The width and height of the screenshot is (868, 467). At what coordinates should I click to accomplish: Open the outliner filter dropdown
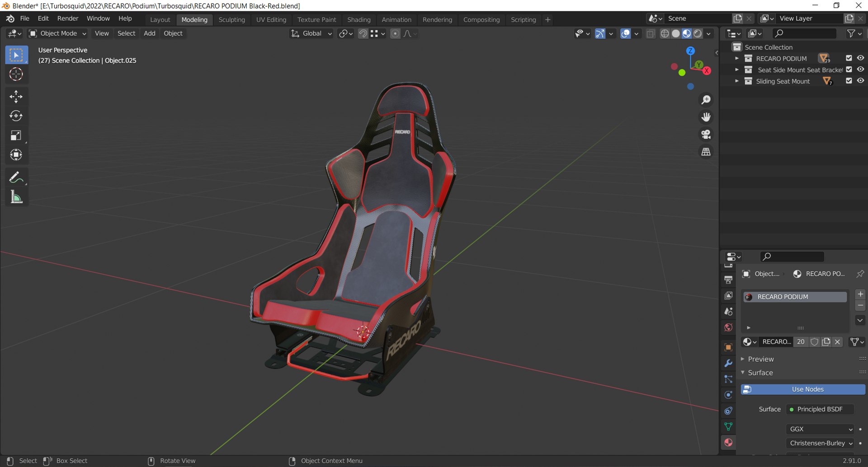point(854,33)
